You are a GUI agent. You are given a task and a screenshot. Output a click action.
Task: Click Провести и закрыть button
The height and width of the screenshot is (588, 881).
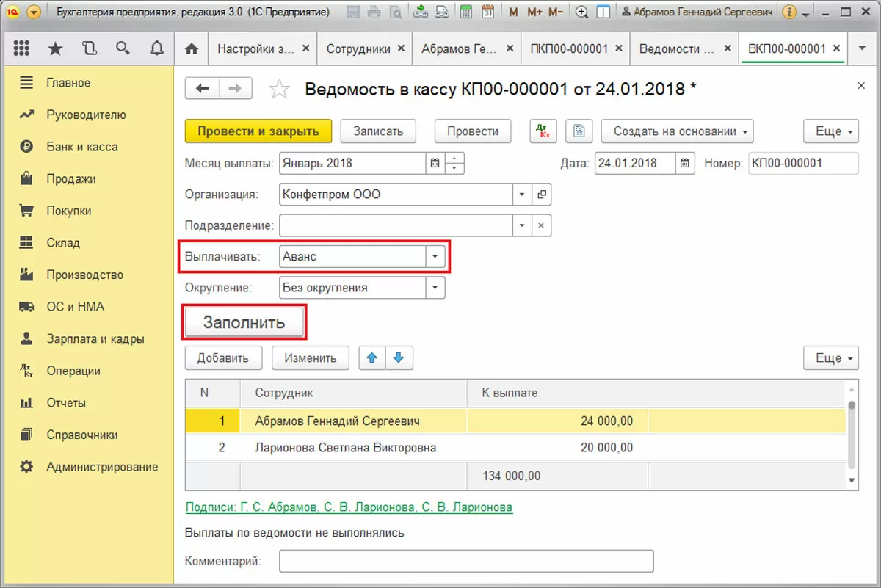(x=258, y=131)
